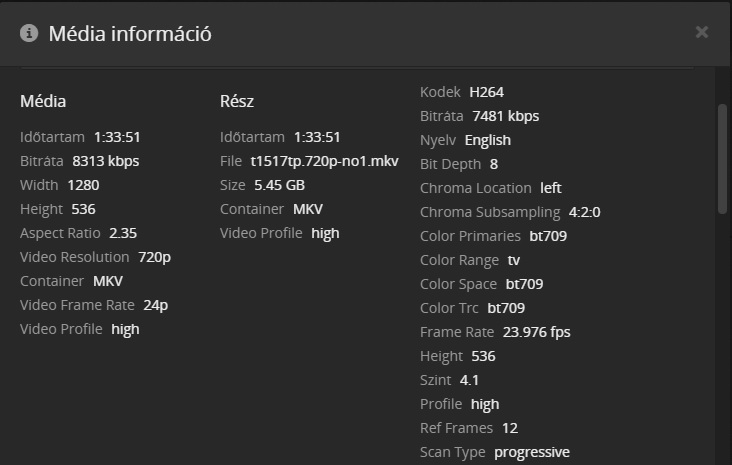Click the Rész section heading
The image size is (732, 465).
[x=239, y=100]
